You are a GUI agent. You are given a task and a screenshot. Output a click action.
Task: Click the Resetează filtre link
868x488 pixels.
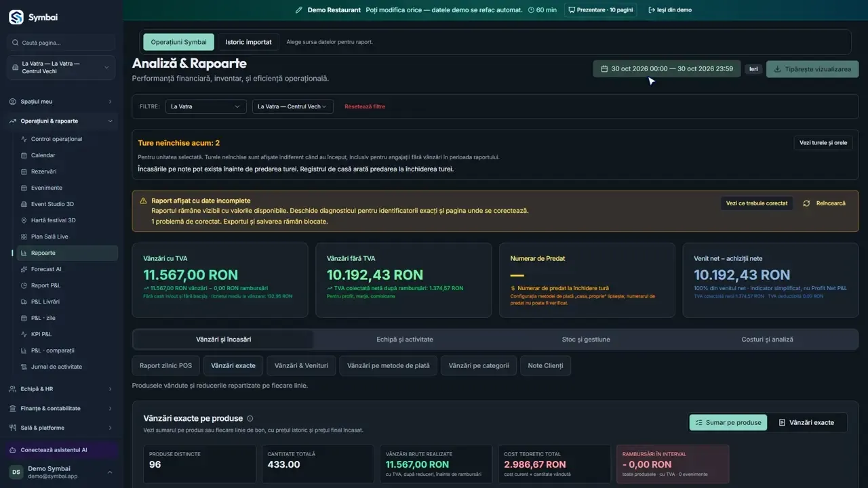(x=365, y=106)
